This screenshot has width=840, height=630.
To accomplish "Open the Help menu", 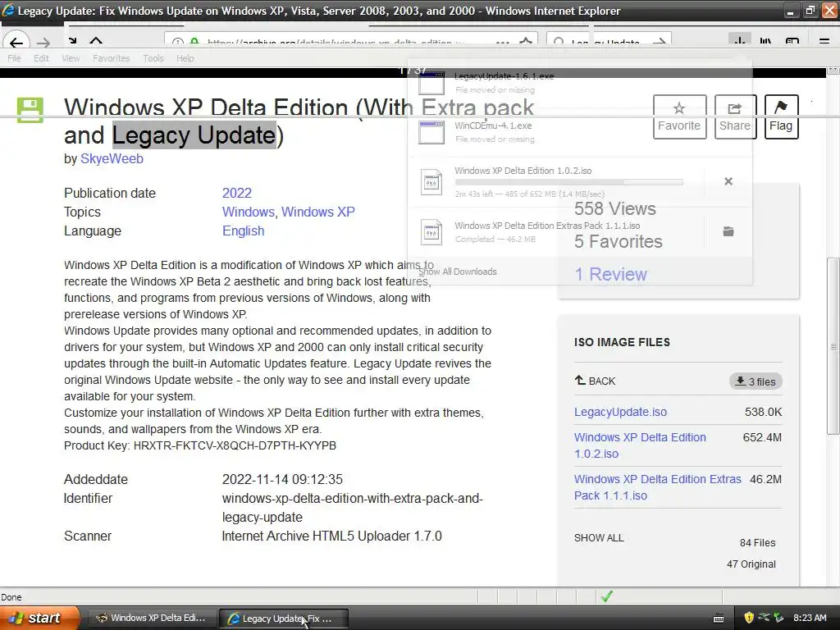I will pyautogui.click(x=185, y=58).
